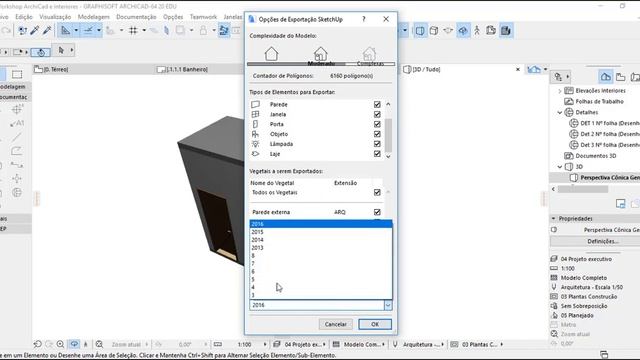
Task: Click the 3D cube view toolbar icon
Action: click(x=434, y=31)
